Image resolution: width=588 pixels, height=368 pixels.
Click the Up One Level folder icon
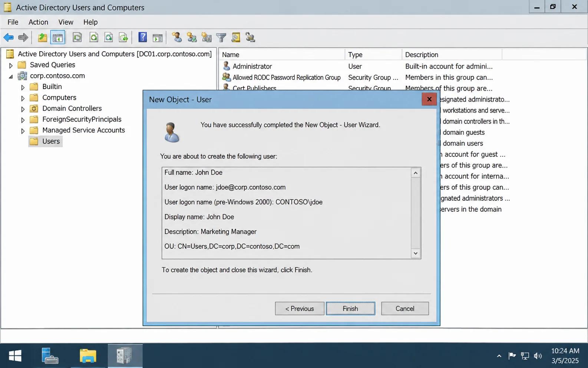[42, 37]
